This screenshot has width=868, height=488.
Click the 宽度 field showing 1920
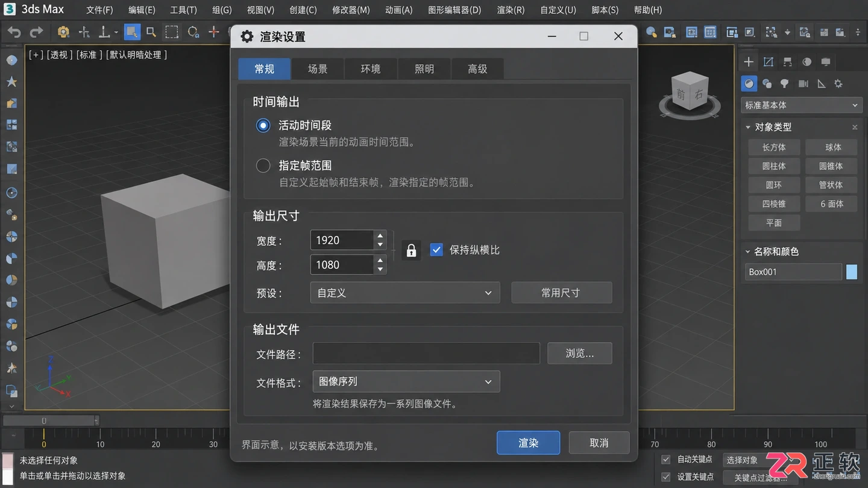click(342, 240)
